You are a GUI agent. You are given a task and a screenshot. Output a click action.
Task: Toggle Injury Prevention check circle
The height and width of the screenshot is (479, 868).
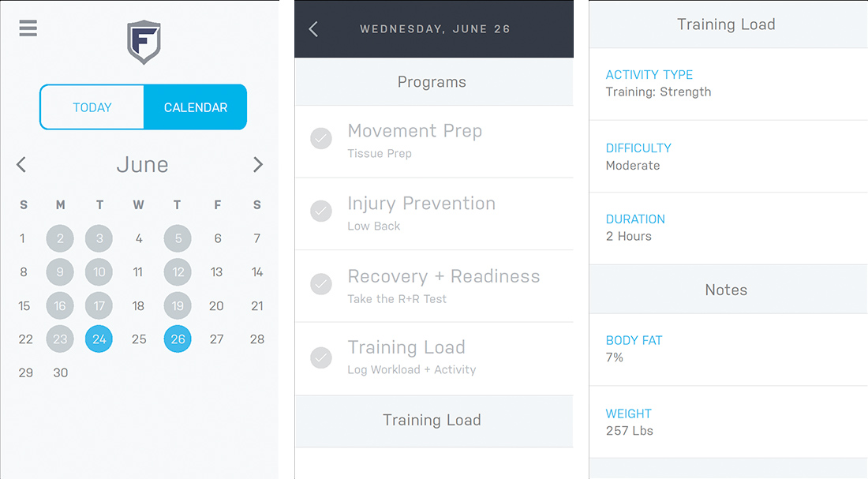[x=320, y=211]
